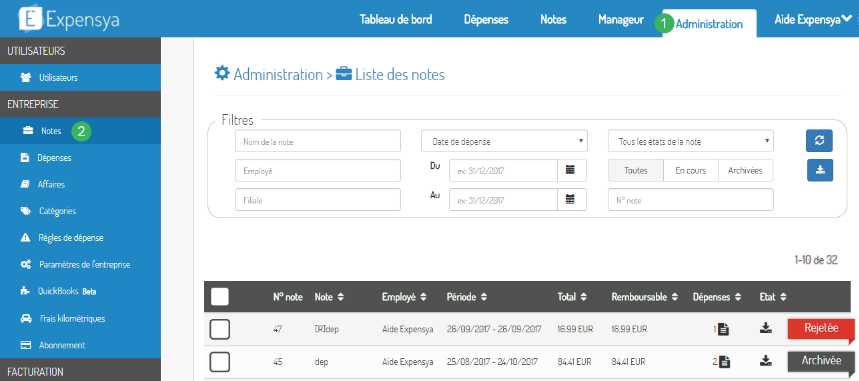This screenshot has width=859, height=381.
Task: Open the Manageur tab
Action: click(621, 20)
